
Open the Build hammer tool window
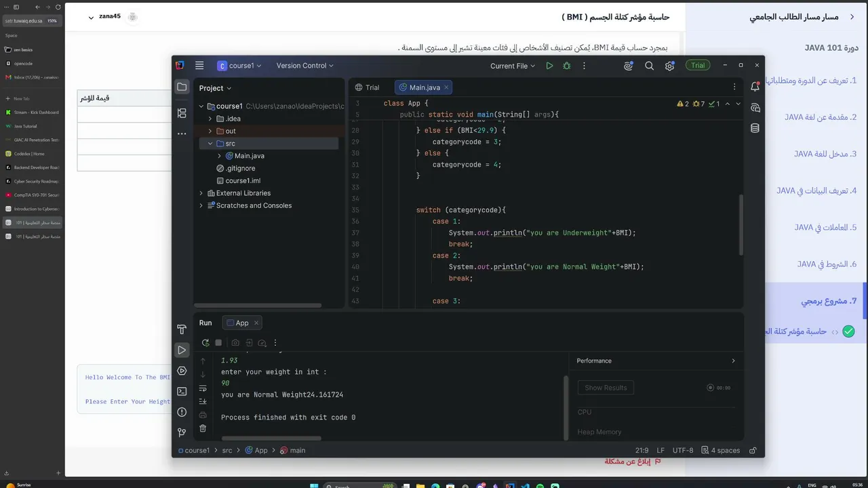[x=182, y=329]
